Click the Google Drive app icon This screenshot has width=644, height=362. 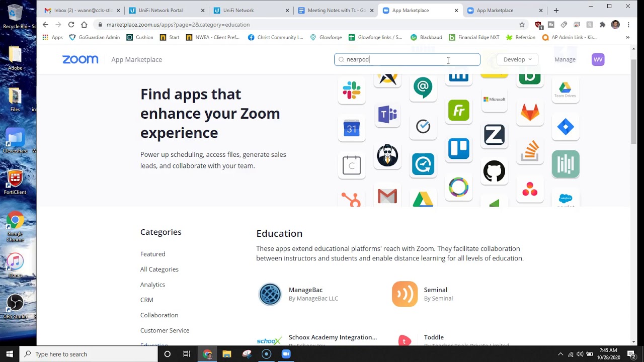[x=423, y=199]
